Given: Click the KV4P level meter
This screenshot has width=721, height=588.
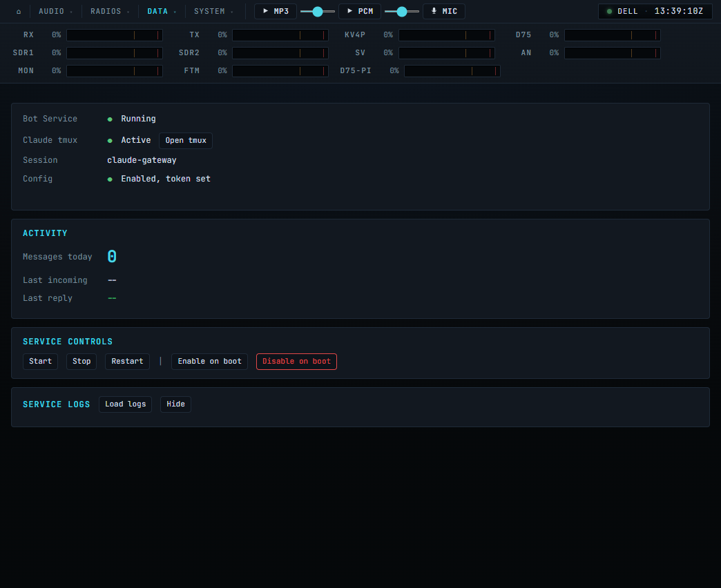Looking at the screenshot, I should 447,35.
